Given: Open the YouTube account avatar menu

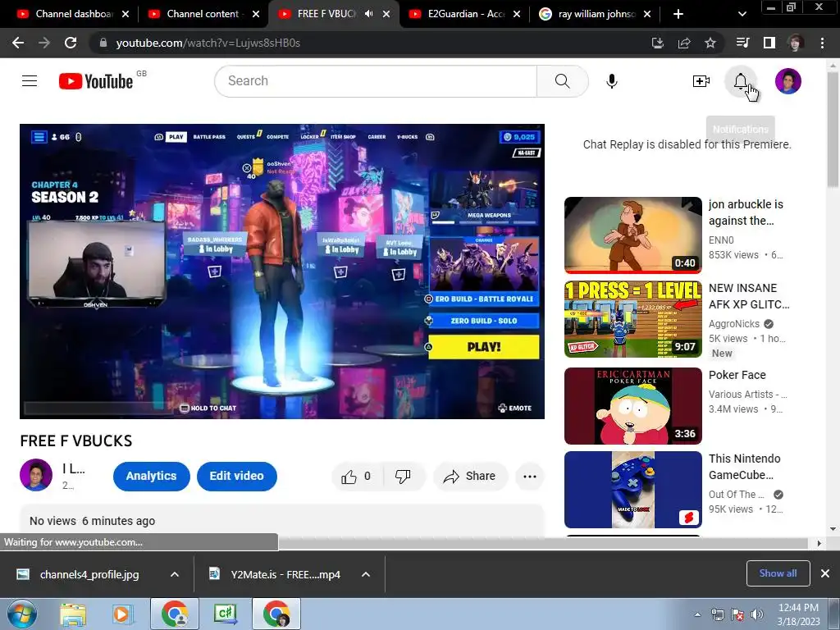Looking at the screenshot, I should pyautogui.click(x=788, y=81).
